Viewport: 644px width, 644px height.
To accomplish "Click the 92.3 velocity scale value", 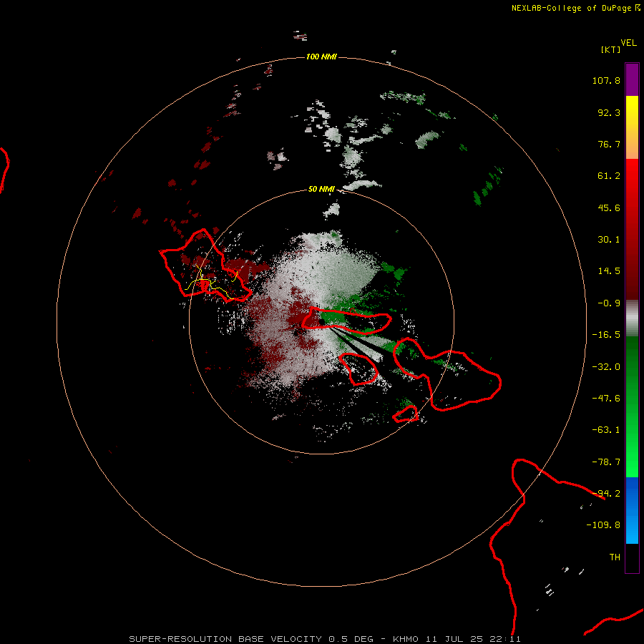I will [609, 112].
